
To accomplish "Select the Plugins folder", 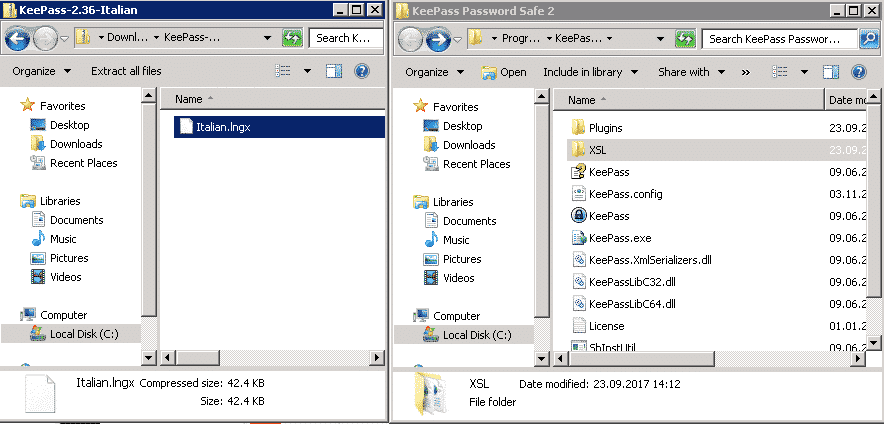I will tap(605, 128).
